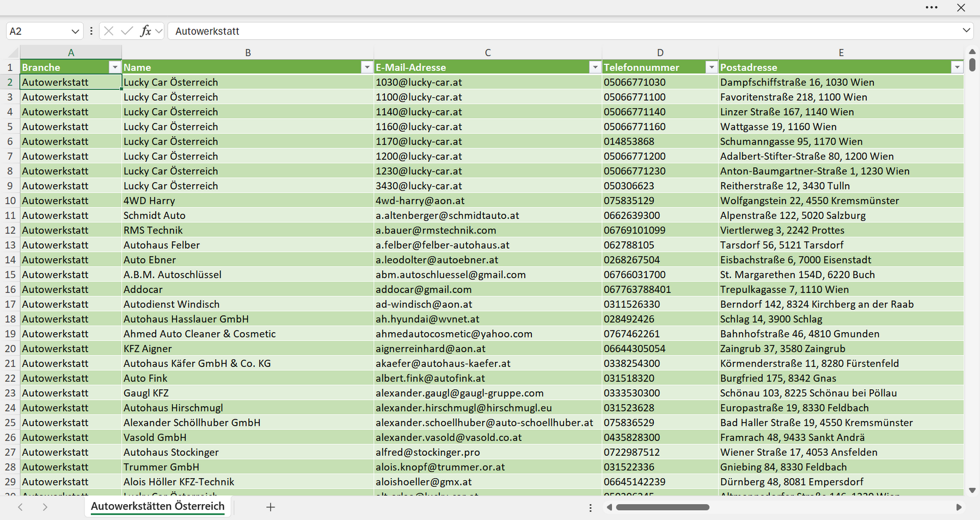Image resolution: width=980 pixels, height=520 pixels.
Task: Select the cell Ahmed Auto Cleaner & Cosmetic
Action: coord(248,334)
